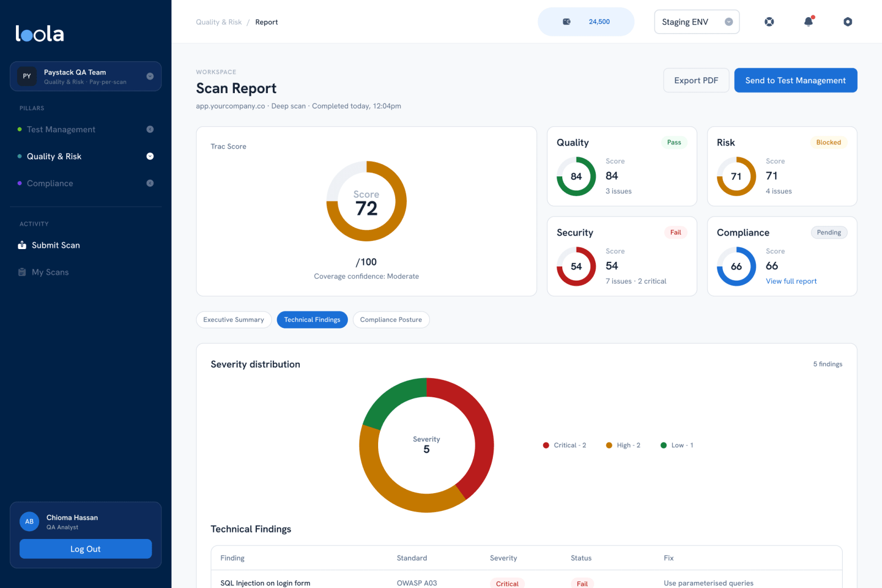Click the Quality Pass badge
The image size is (882, 588).
(674, 142)
